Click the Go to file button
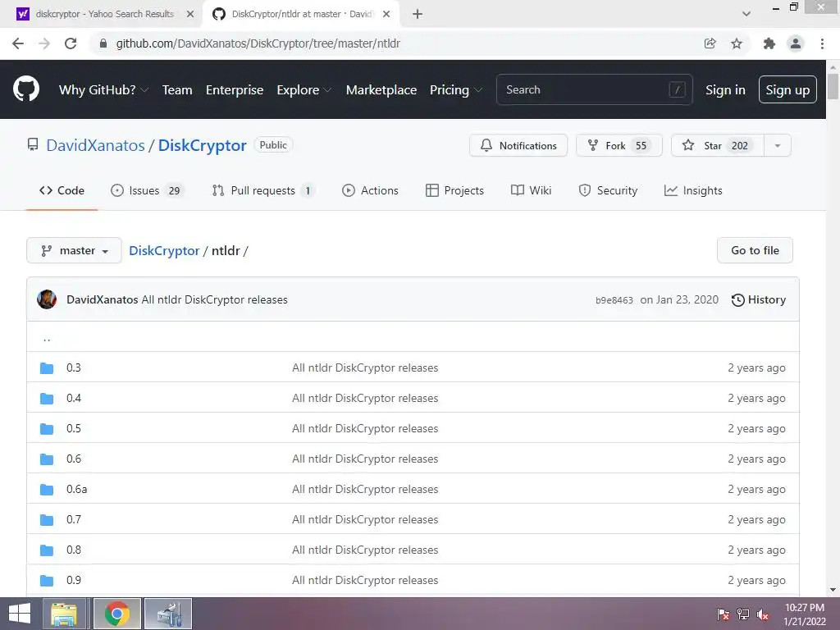Screen dimensions: 840x630 tap(755, 250)
